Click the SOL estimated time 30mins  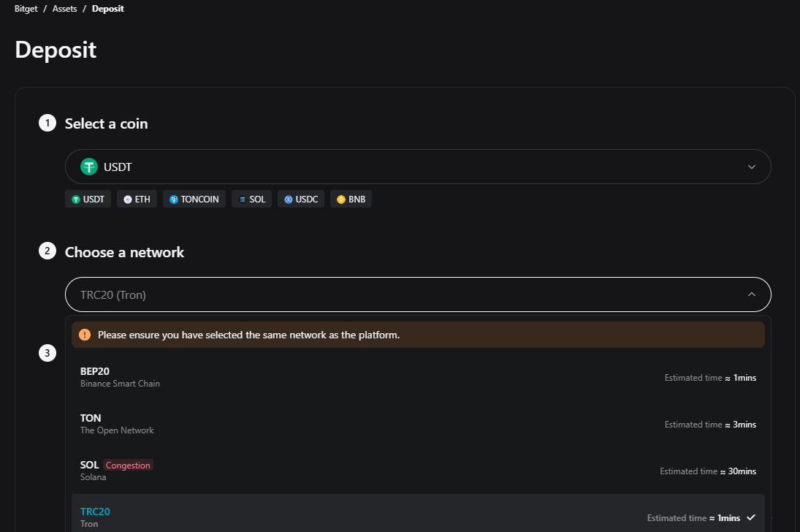708,471
